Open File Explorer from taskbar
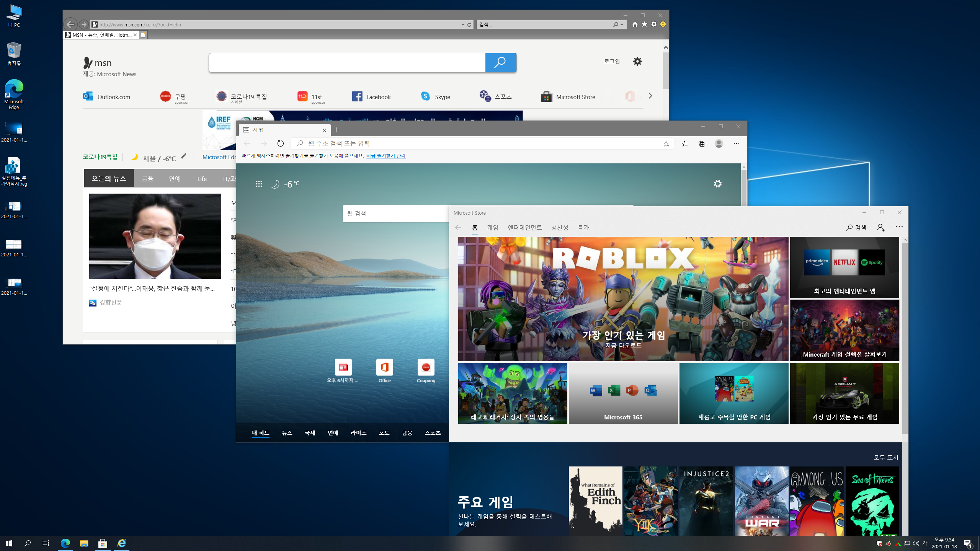This screenshot has height=551, width=980. coord(84,543)
